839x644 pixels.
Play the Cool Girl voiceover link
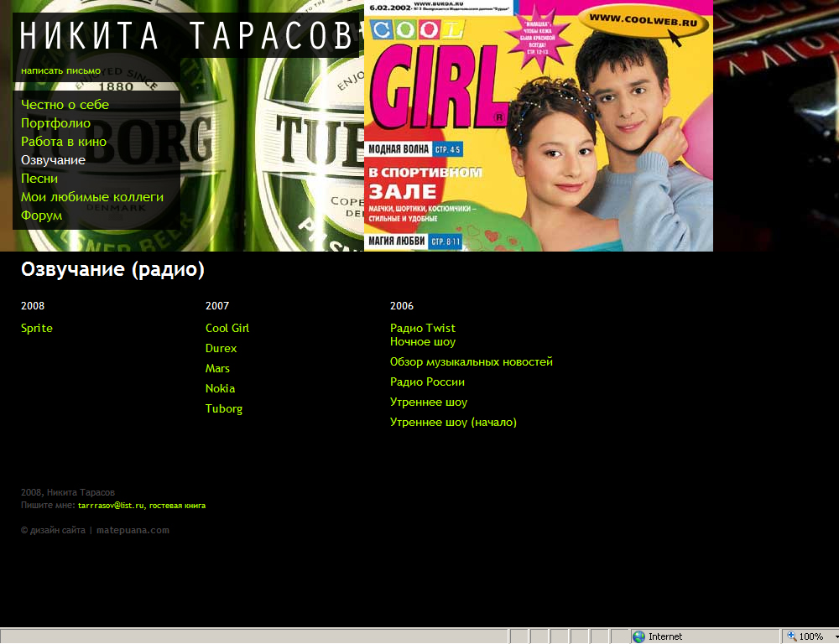tap(227, 329)
